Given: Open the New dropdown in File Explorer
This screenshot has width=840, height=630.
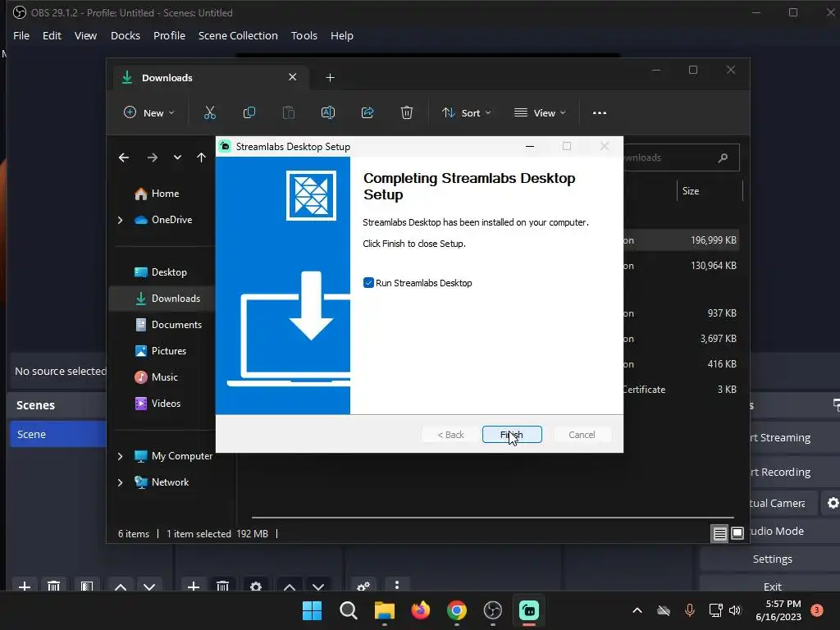Looking at the screenshot, I should tap(149, 112).
